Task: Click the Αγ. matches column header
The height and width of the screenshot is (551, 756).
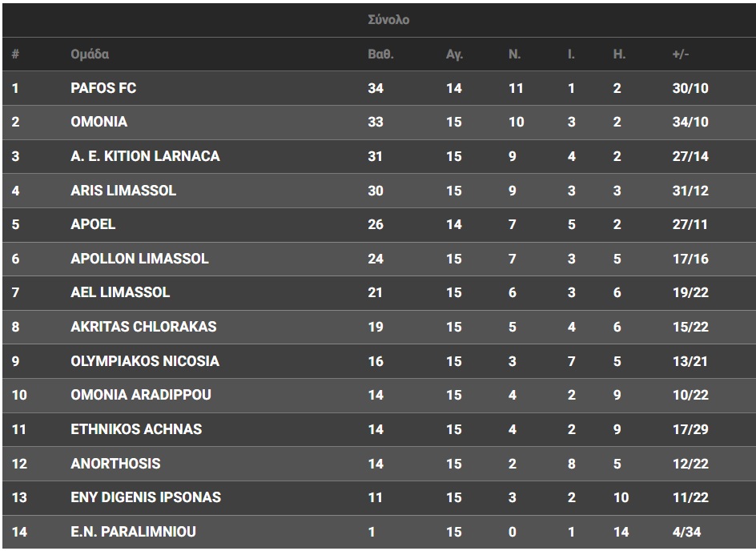Action: point(454,54)
